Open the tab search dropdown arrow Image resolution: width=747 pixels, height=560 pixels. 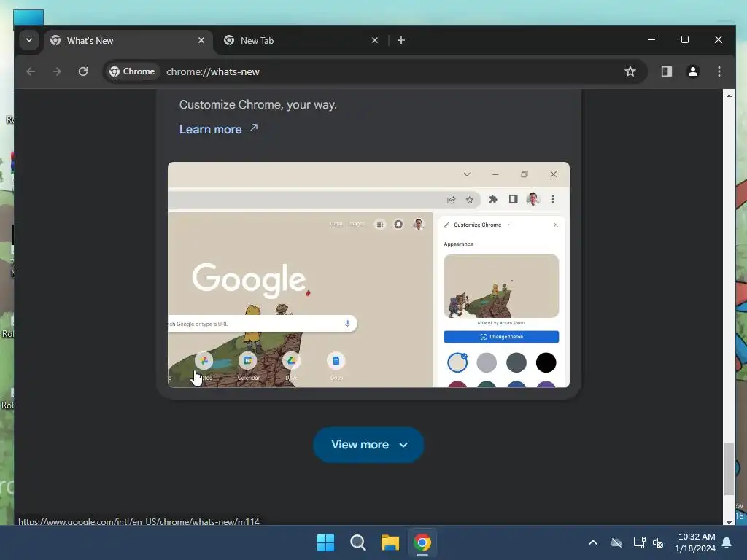(x=29, y=40)
